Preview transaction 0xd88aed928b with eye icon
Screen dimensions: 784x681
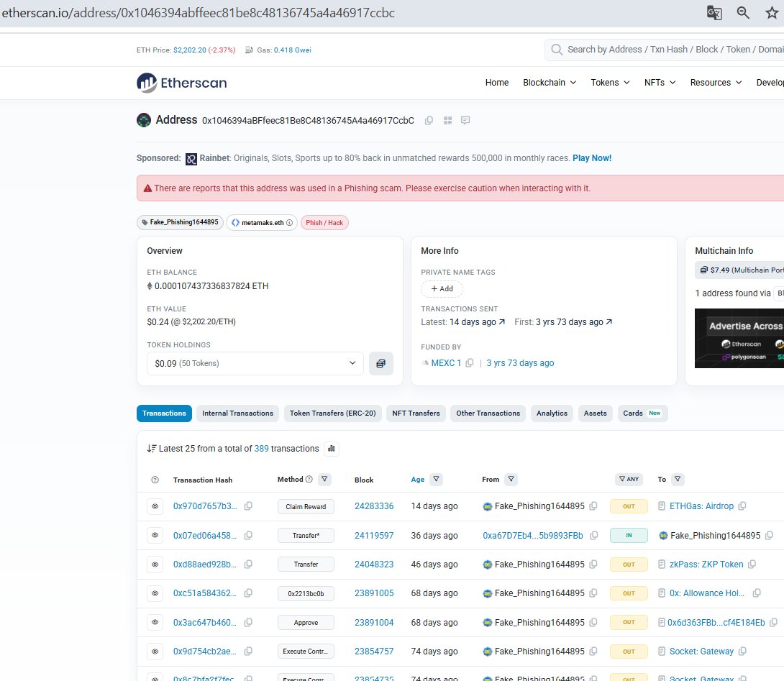tap(155, 565)
